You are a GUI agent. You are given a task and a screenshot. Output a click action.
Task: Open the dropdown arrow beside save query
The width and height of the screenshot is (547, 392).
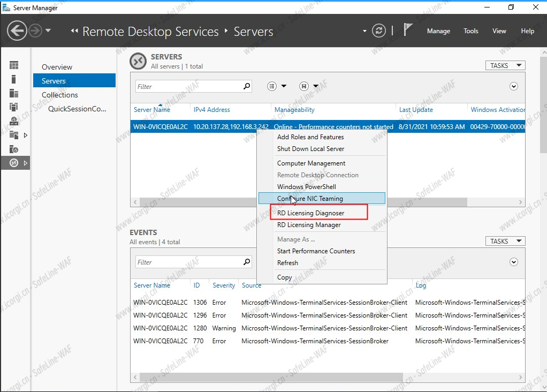[x=316, y=86]
